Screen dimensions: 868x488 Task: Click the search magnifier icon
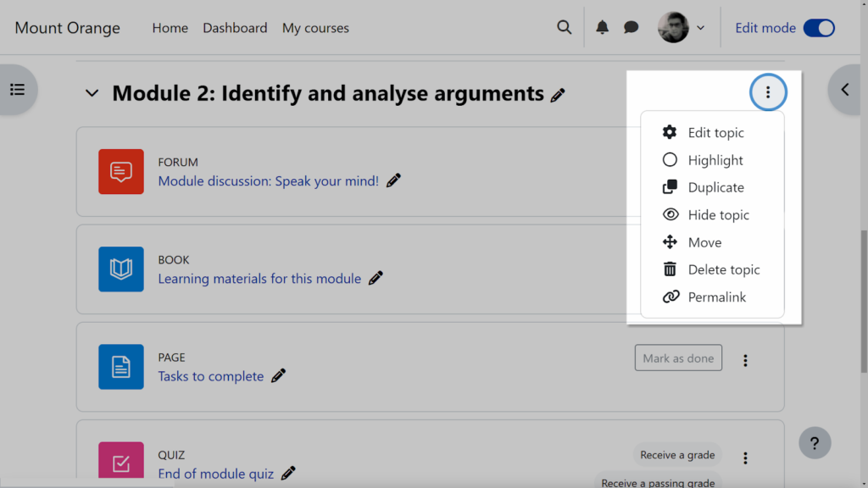click(x=564, y=27)
